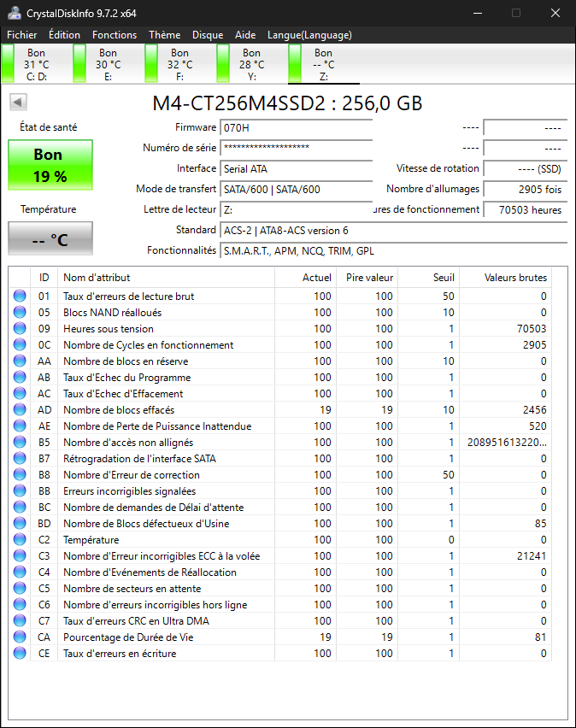Click the masked Numéro de série field
The height and width of the screenshot is (728, 576).
click(x=297, y=148)
